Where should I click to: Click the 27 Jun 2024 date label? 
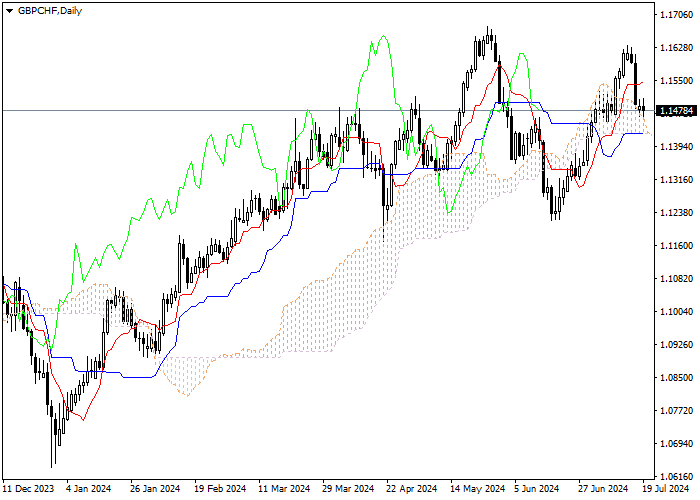click(603, 488)
